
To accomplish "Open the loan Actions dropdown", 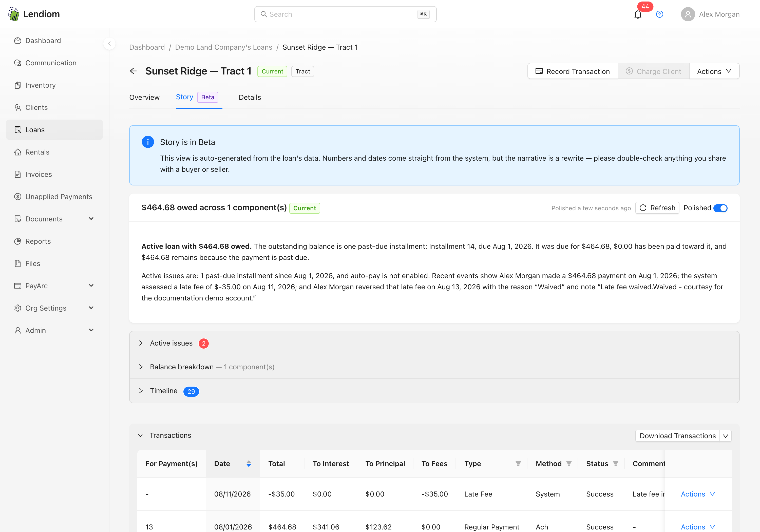I will click(x=714, y=71).
